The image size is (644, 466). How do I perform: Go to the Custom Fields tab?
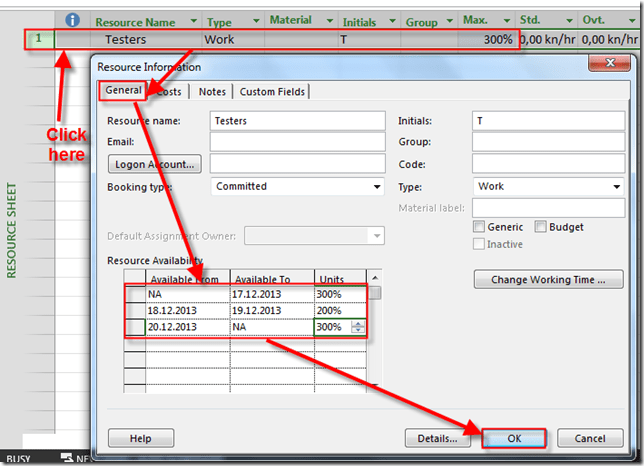(x=271, y=91)
